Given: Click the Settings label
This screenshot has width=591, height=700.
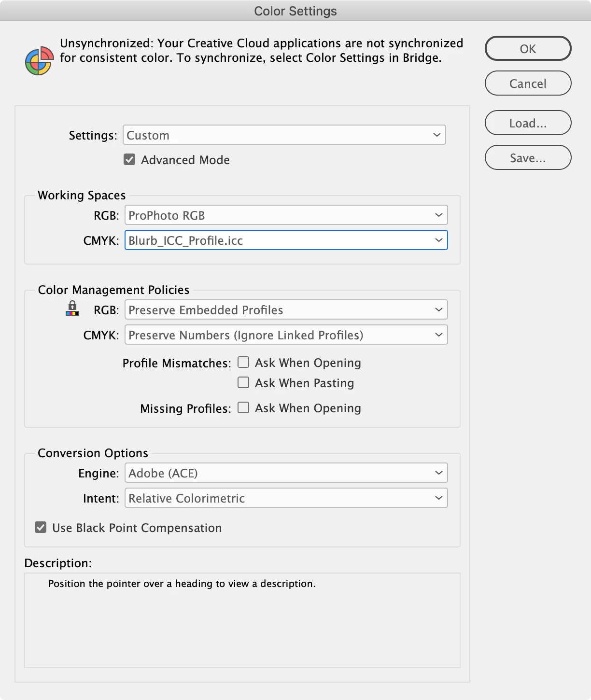Looking at the screenshot, I should click(x=93, y=135).
